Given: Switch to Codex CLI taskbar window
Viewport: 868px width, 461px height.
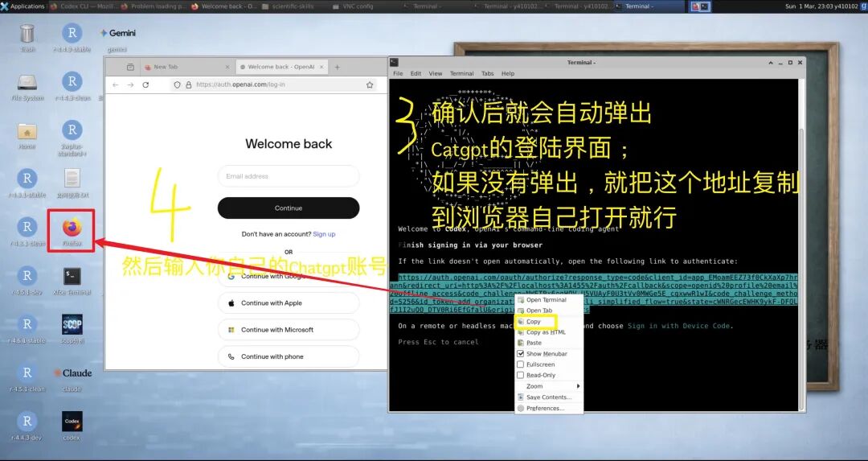Looking at the screenshot, I should pyautogui.click(x=83, y=6).
